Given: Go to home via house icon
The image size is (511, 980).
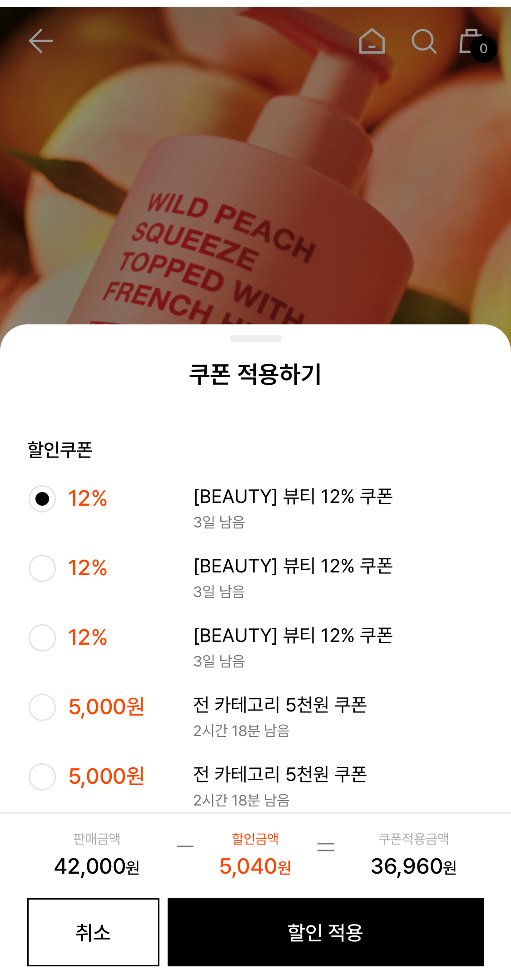Looking at the screenshot, I should coord(372,41).
